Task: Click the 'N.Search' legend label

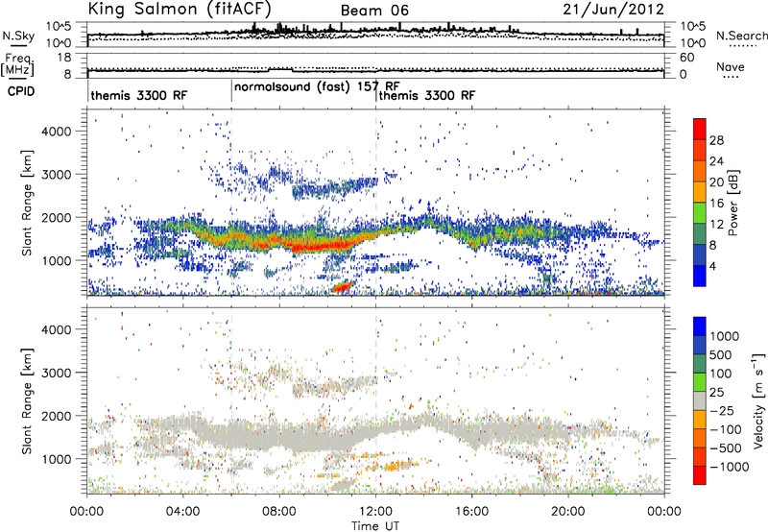Action: click(x=741, y=36)
